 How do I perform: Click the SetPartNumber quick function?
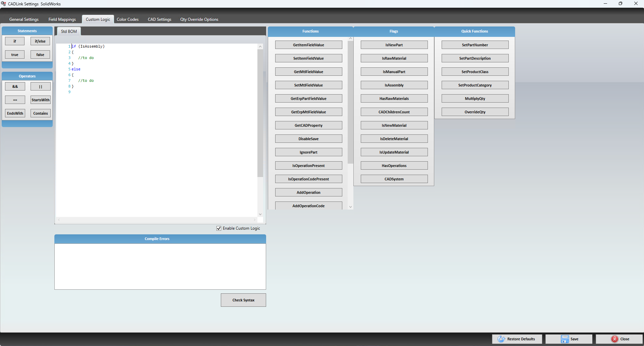pos(475,45)
